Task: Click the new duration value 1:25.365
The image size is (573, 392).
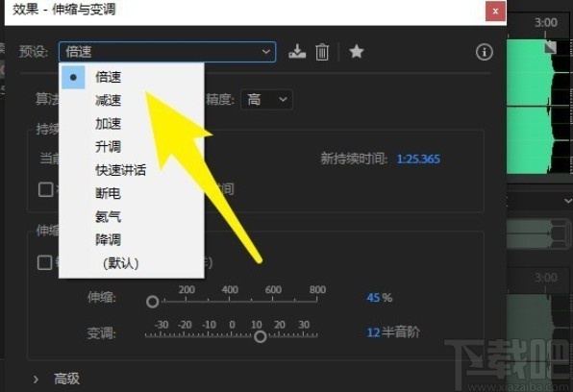Action: click(418, 159)
